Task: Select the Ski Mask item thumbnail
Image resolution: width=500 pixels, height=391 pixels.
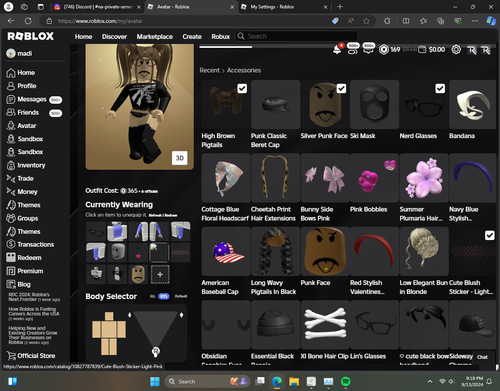Action: pos(374,104)
